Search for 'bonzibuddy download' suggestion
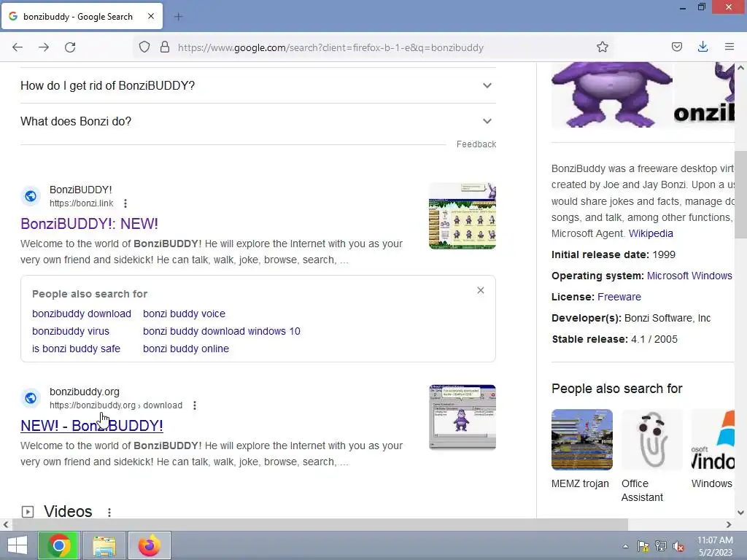 tap(82, 314)
